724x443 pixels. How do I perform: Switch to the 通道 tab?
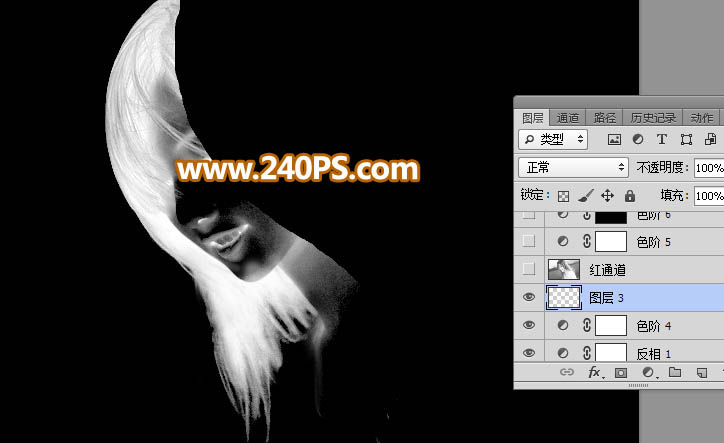coord(568,117)
